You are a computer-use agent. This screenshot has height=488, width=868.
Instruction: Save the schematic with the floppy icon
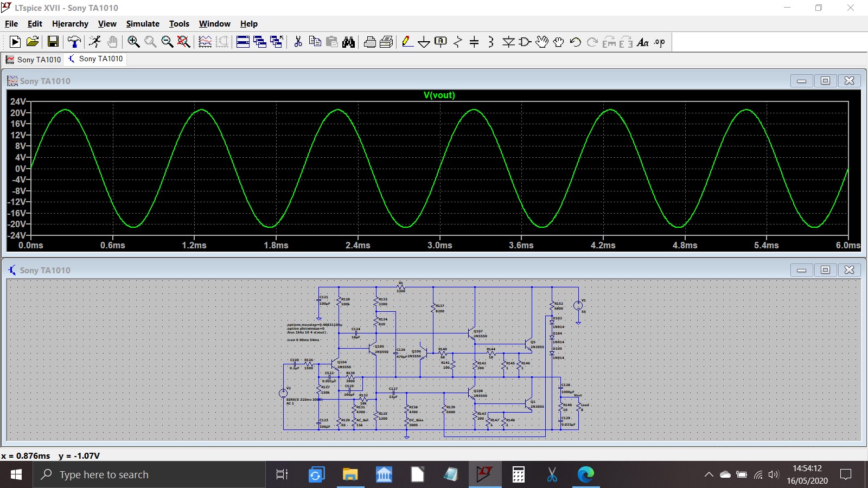tap(53, 42)
